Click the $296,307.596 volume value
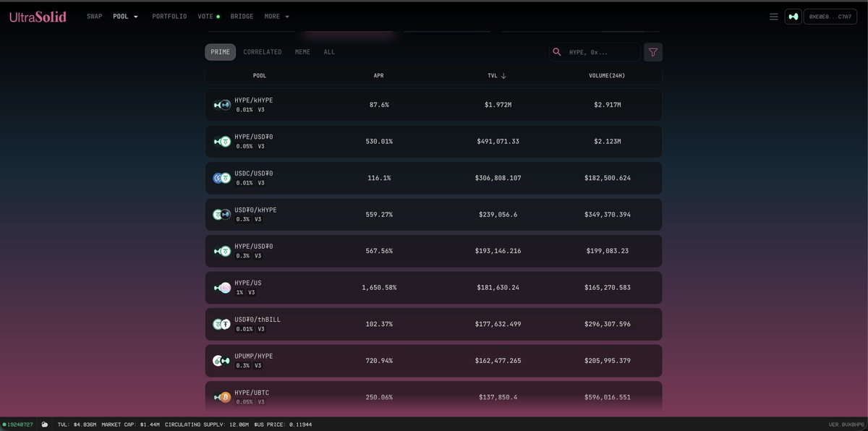This screenshot has height=431, width=868. [x=608, y=324]
